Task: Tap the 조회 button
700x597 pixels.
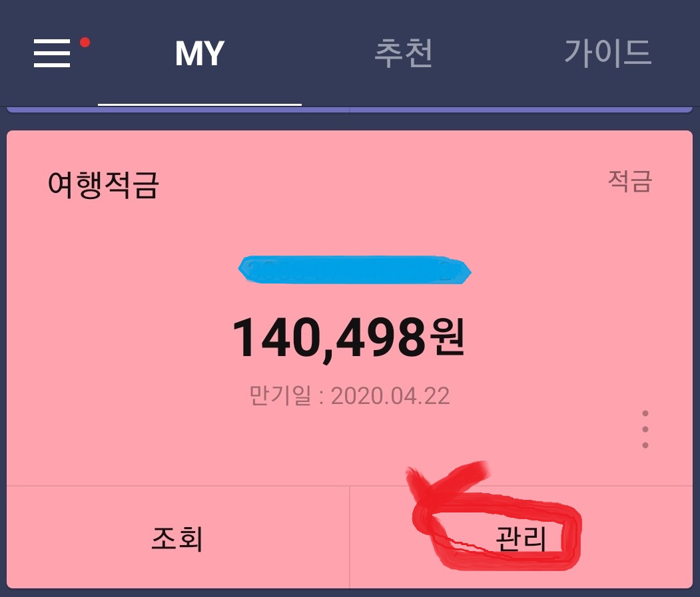Action: tap(177, 538)
